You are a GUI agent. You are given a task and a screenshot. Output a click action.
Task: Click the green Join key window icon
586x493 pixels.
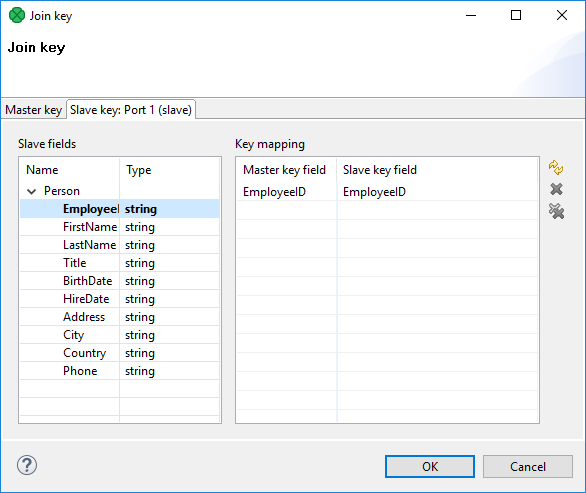[17, 15]
